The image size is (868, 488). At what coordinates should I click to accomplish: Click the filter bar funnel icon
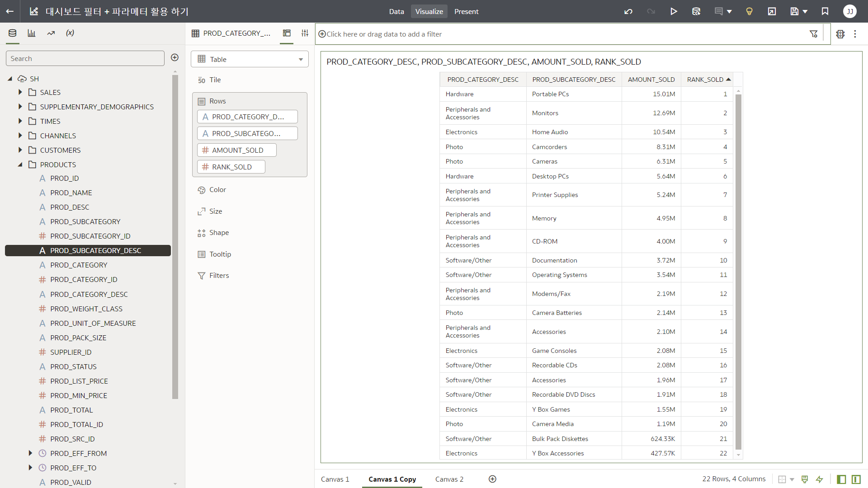814,34
